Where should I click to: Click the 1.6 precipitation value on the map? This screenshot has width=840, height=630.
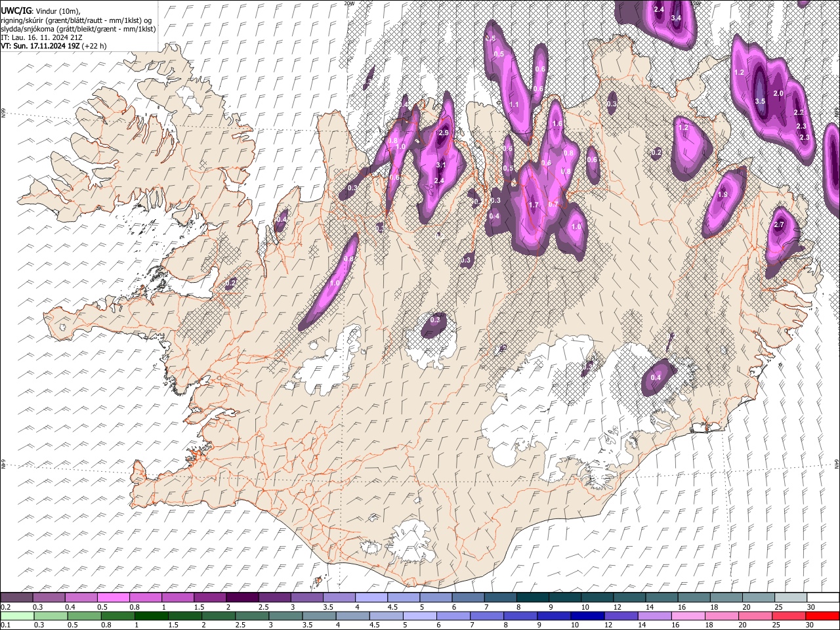(x=557, y=124)
